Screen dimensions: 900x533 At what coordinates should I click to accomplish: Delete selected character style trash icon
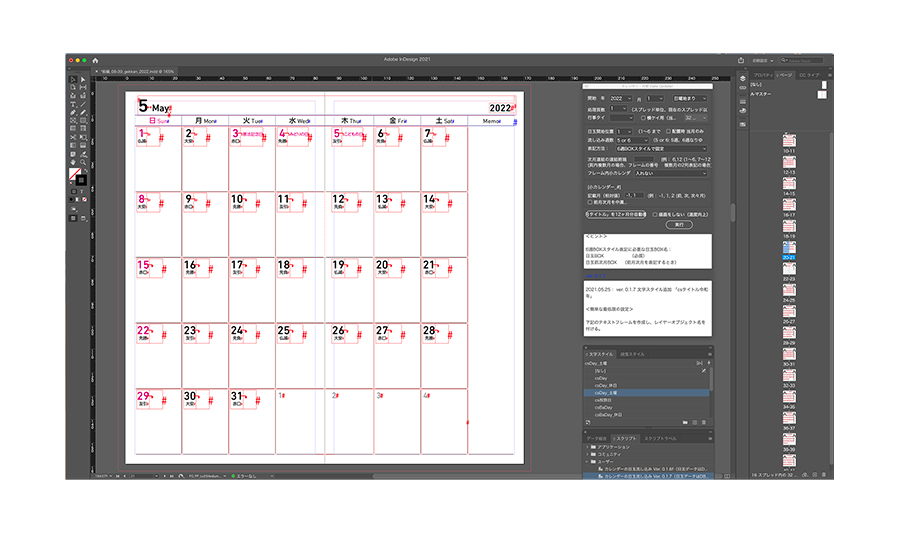click(x=704, y=422)
